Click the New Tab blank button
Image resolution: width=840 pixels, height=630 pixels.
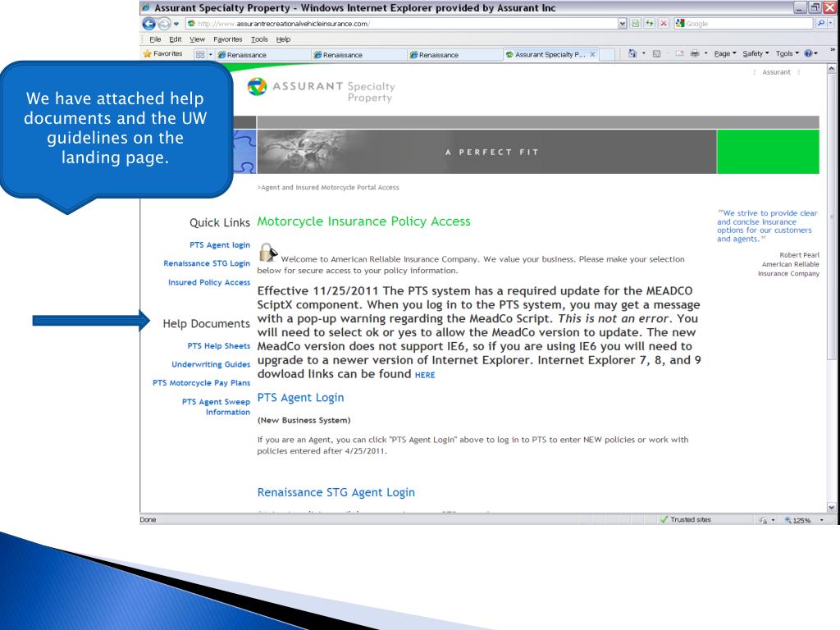coord(607,55)
